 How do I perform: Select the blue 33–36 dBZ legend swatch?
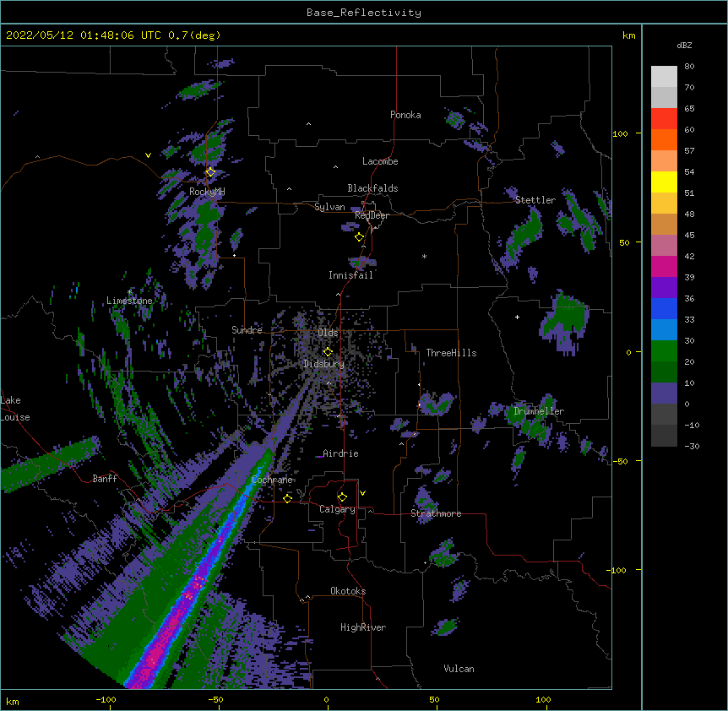[664, 308]
